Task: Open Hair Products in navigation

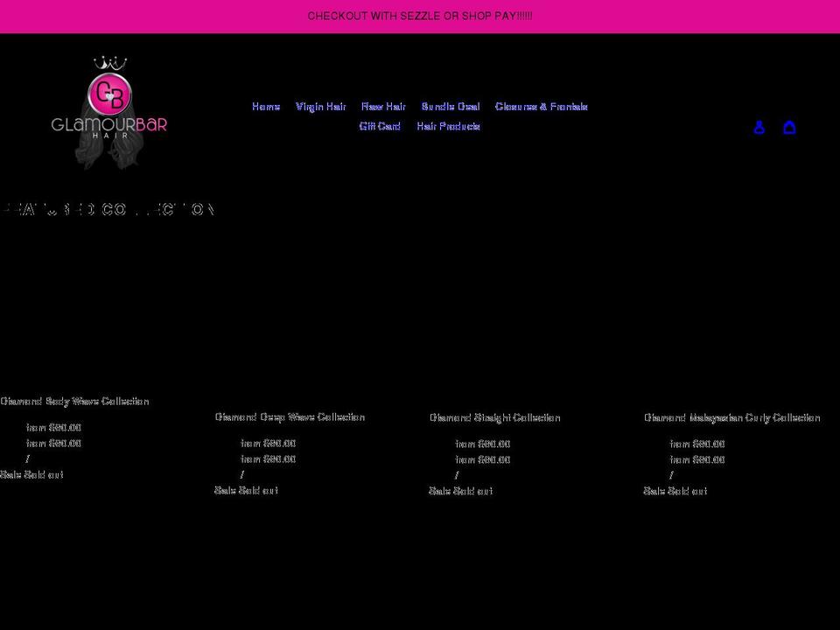Action: point(448,126)
